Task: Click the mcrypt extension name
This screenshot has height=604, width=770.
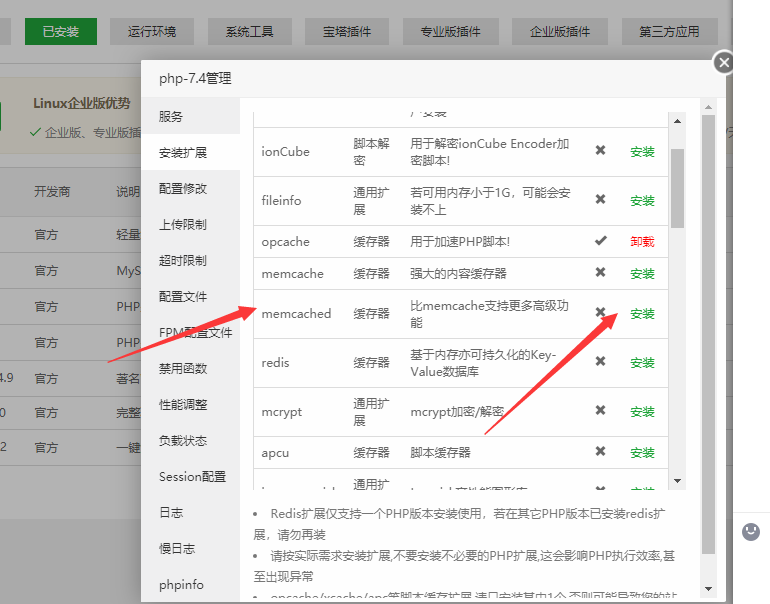Action: point(281,412)
